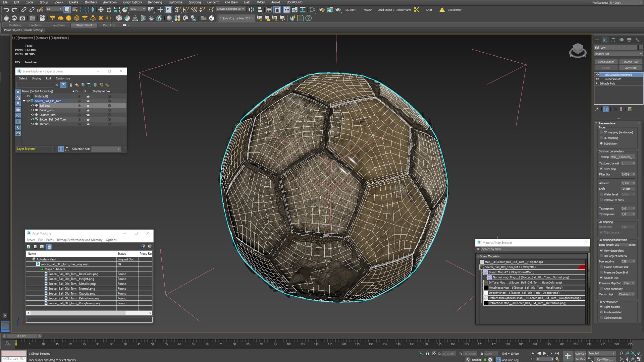Select 3D mapping radio option

[x=601, y=138]
